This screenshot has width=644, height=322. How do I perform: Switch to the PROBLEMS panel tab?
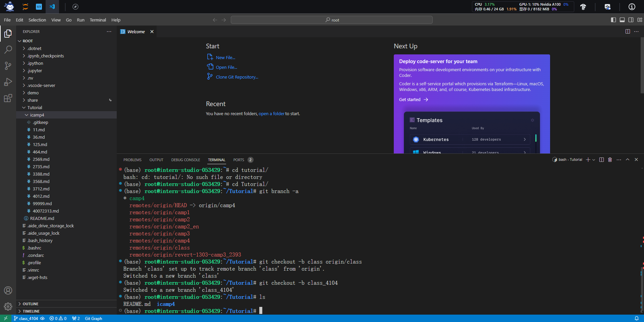[132, 160]
